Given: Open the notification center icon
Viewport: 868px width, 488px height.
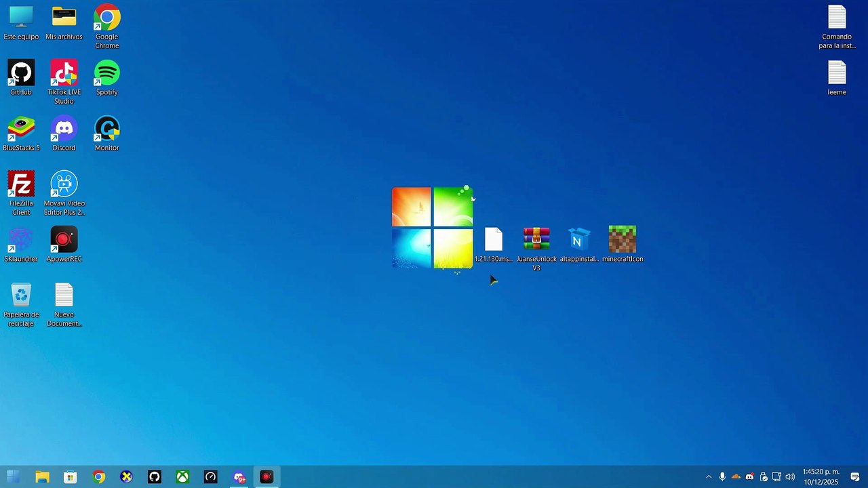Looking at the screenshot, I should point(855,477).
